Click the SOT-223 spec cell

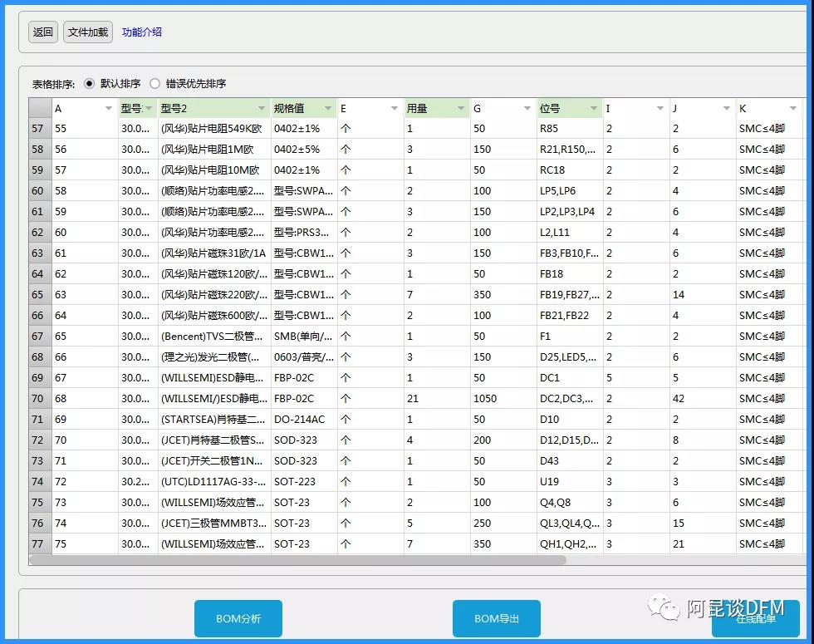pos(304,481)
